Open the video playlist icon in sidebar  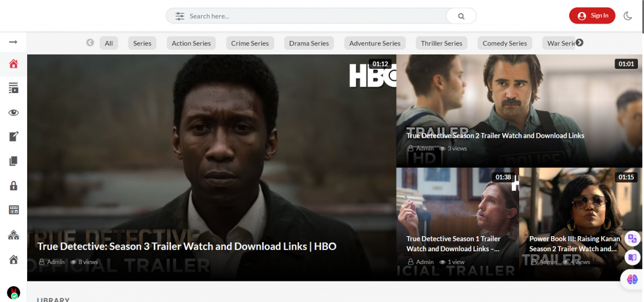[13, 88]
